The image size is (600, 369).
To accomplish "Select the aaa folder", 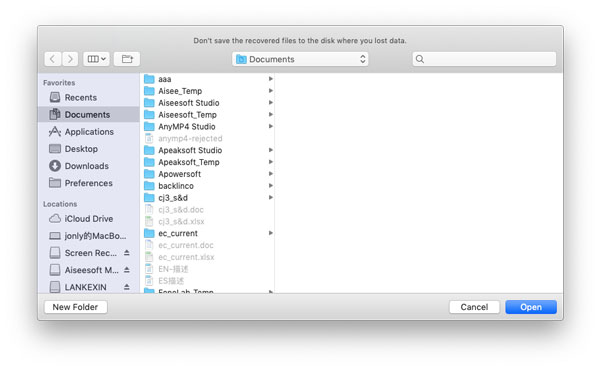I will tap(207, 79).
